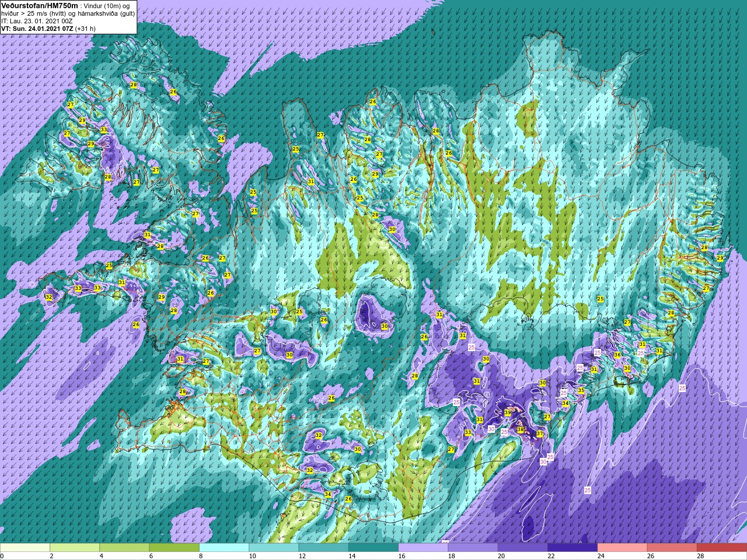Click the '22' tick on the legend scale

551,556
